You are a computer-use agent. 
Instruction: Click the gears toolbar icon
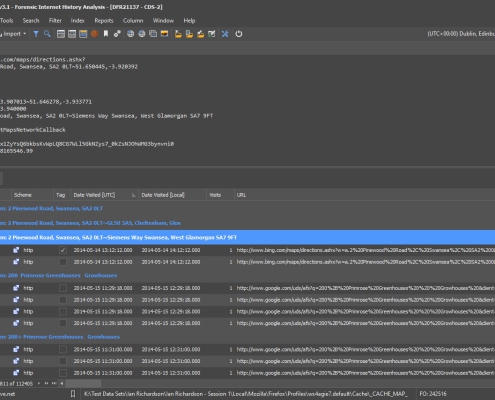click(117, 34)
